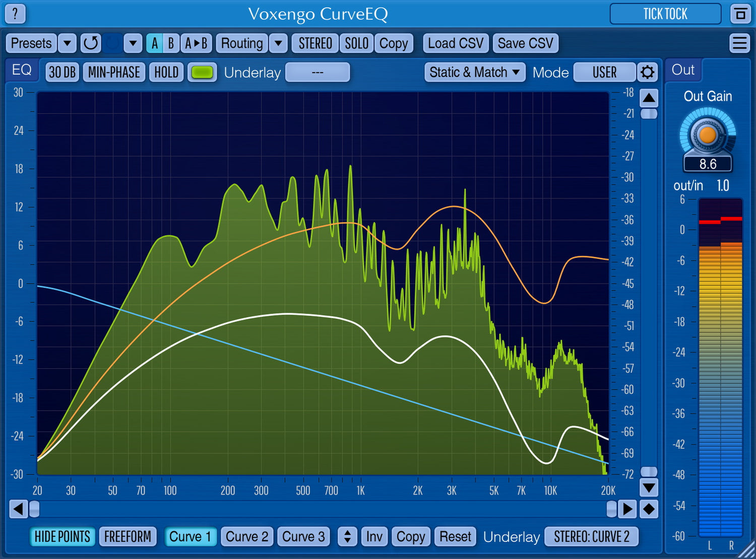
Task: Click the window resize icon at top right
Action: [x=740, y=14]
